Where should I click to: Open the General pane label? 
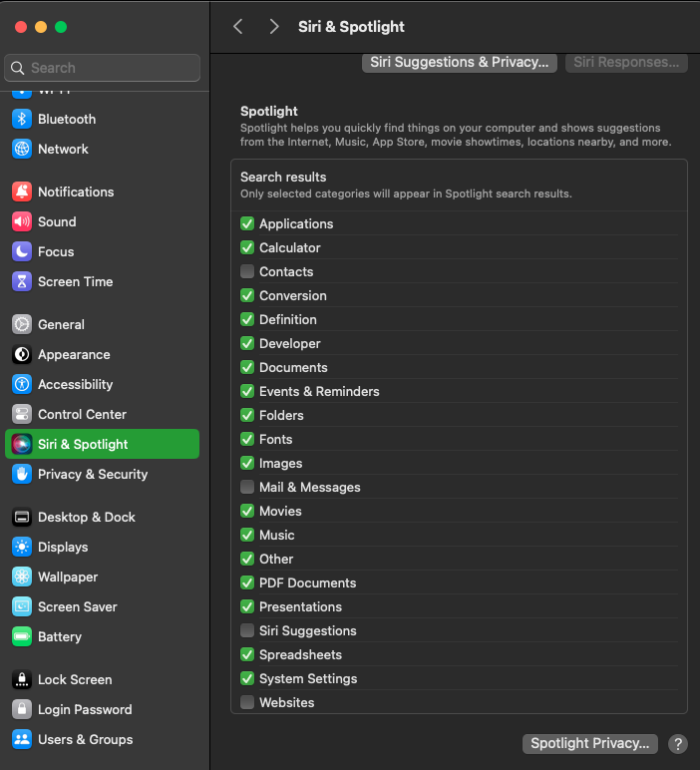(61, 324)
